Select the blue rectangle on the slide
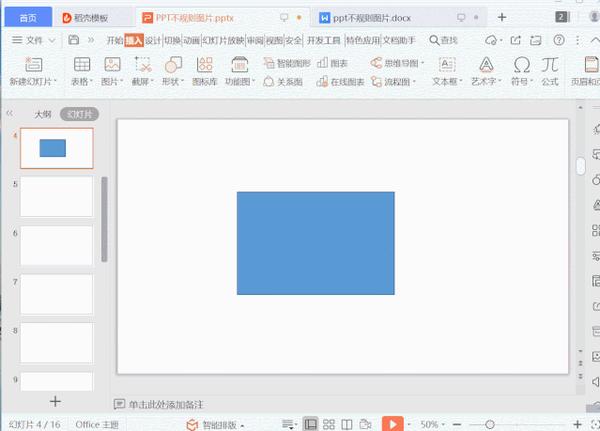 point(316,243)
